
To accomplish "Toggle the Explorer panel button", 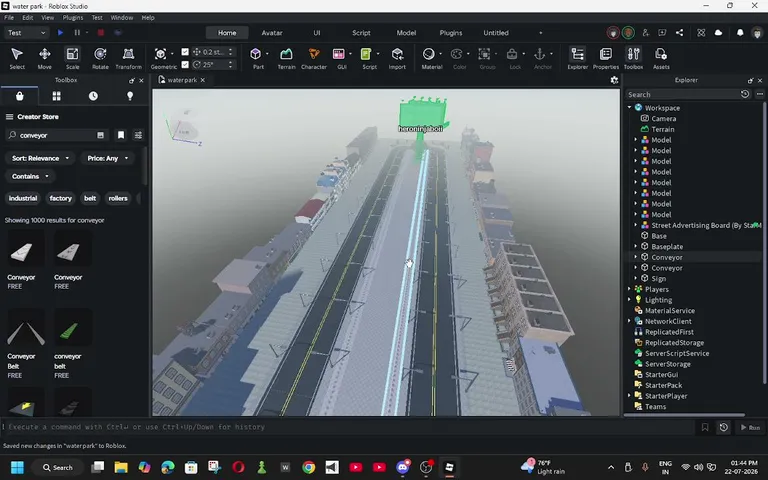I will [x=577, y=58].
